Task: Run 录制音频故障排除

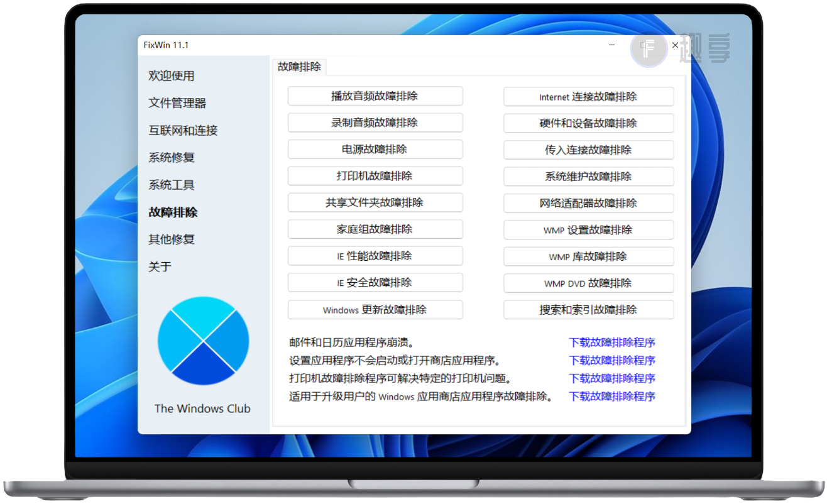Action: coord(375,123)
